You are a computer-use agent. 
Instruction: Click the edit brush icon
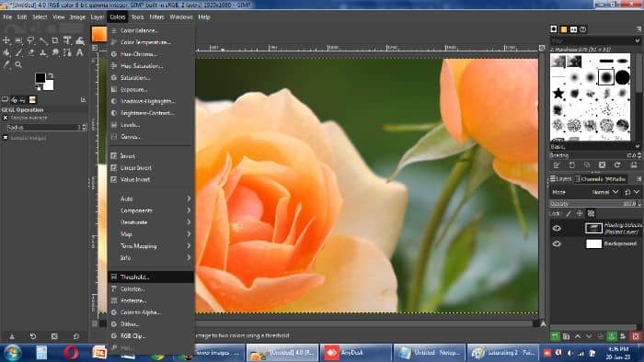(557, 165)
